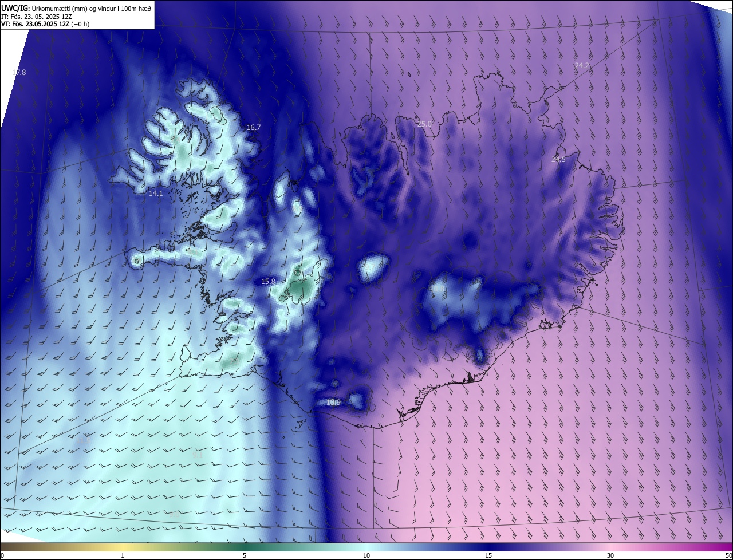Click the 14.1 value label

[x=156, y=194]
